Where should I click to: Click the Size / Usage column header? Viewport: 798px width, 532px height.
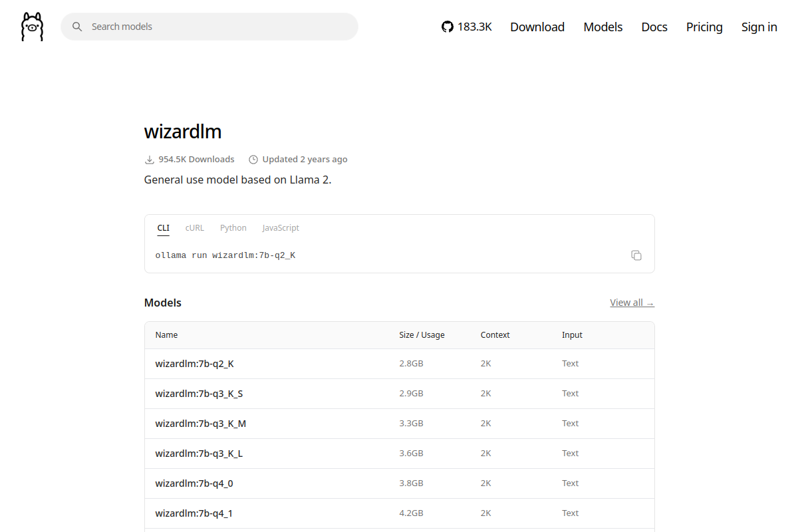point(422,335)
